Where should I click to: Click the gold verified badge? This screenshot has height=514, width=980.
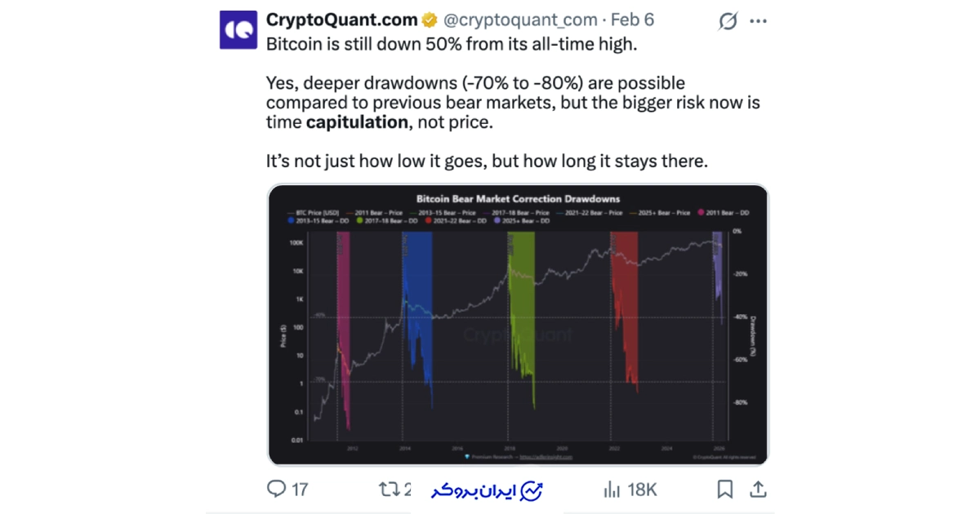pos(430,20)
